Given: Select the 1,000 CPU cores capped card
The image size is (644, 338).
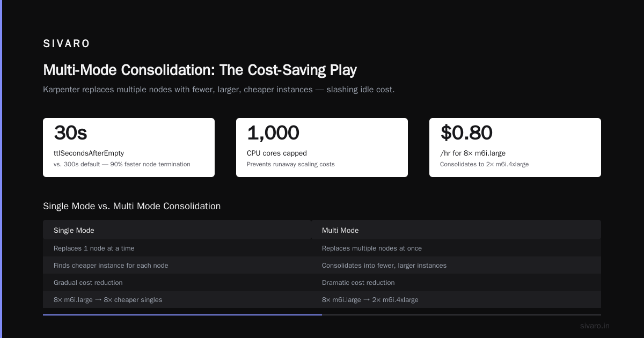Looking at the screenshot, I should [322, 148].
